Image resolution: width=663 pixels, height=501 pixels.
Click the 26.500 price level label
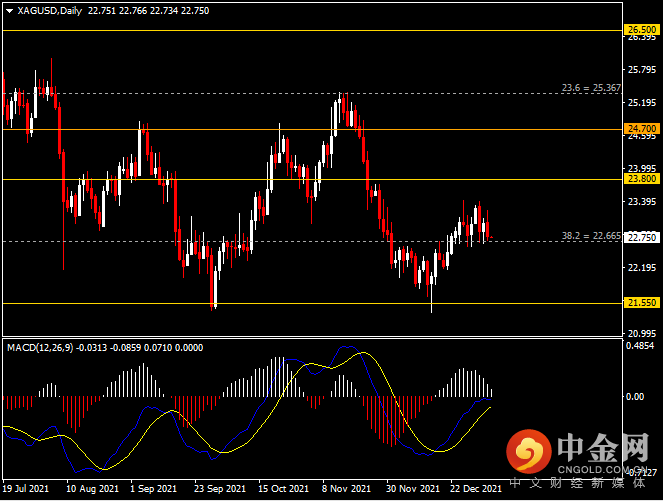641,30
